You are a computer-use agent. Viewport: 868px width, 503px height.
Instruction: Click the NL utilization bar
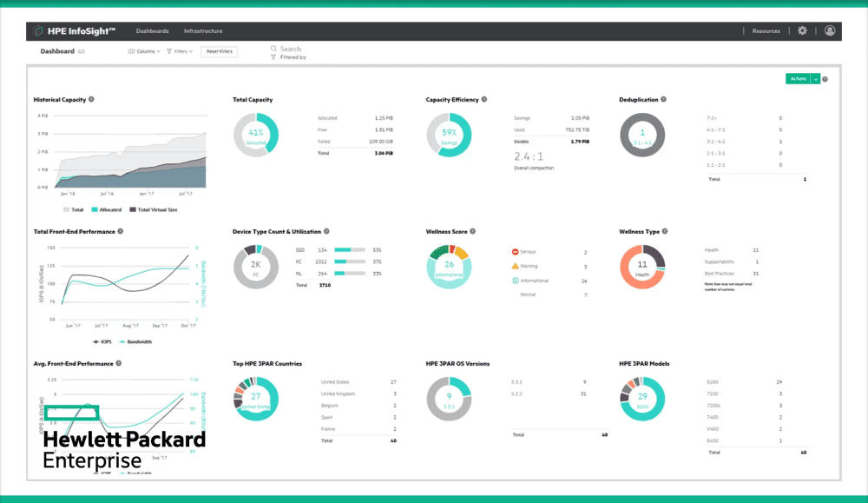[350, 273]
